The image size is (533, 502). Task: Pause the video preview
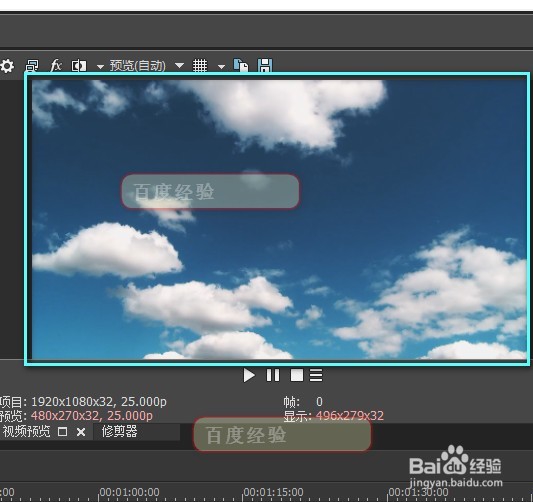[x=273, y=376]
